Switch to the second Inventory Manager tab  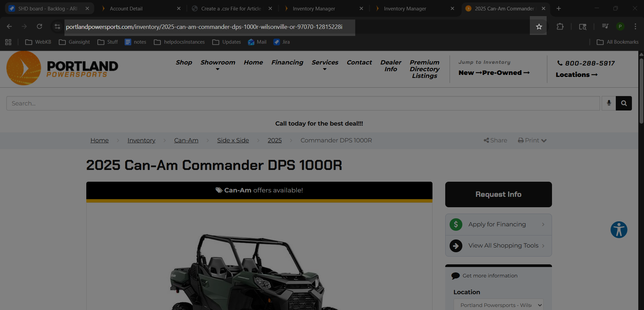coord(414,8)
